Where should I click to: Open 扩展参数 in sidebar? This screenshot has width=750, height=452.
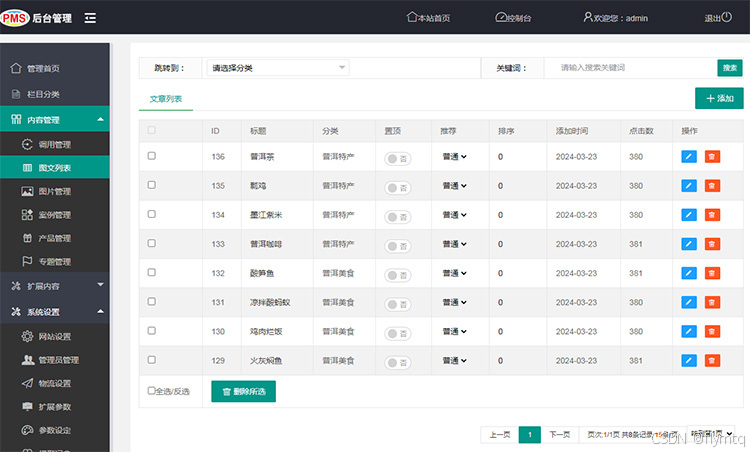pyautogui.click(x=55, y=407)
